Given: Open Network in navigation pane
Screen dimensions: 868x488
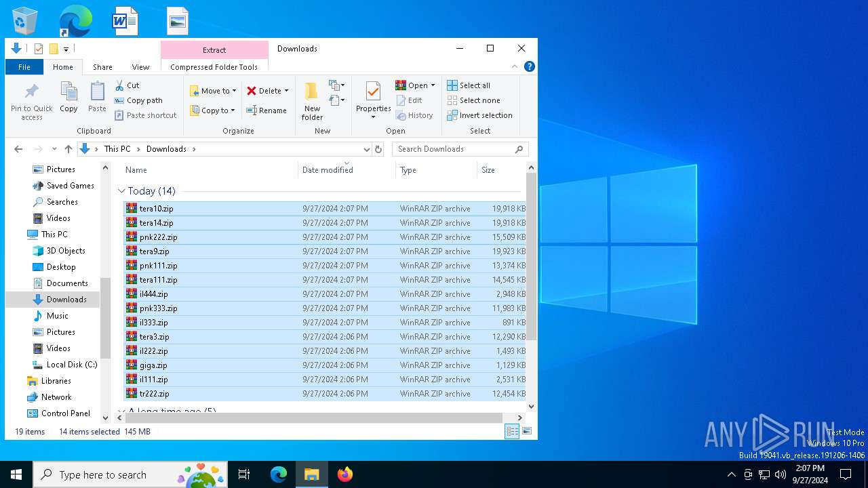Looking at the screenshot, I should click(49, 397).
